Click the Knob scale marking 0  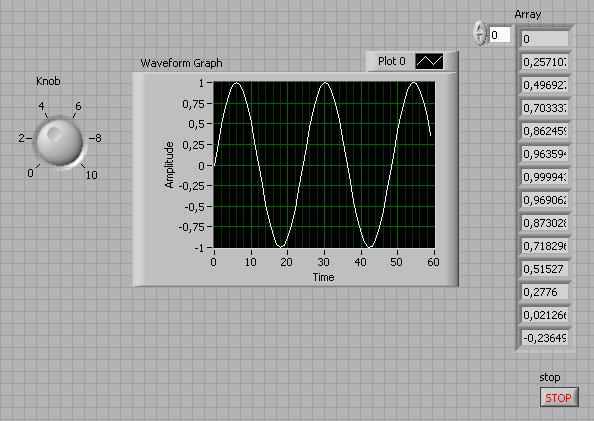(30, 174)
